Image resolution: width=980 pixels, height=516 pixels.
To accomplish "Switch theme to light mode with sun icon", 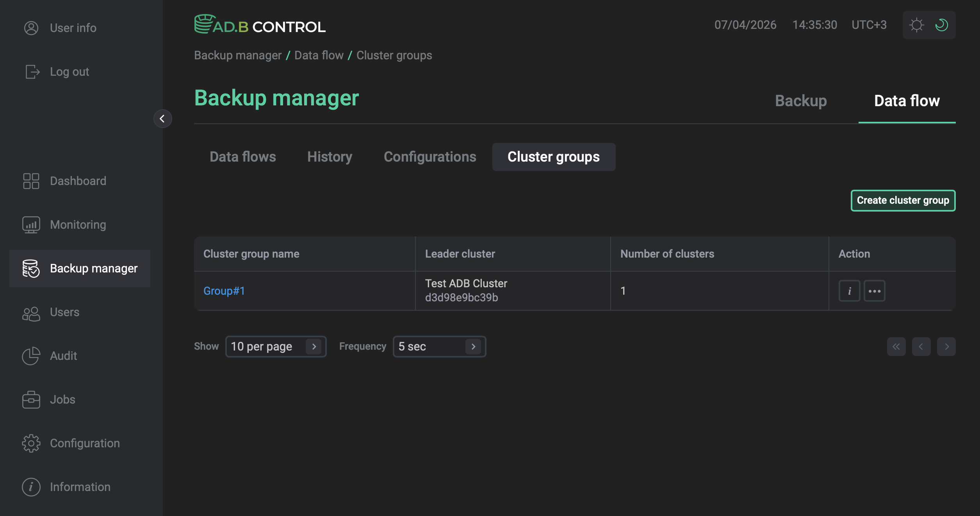I will tap(917, 25).
